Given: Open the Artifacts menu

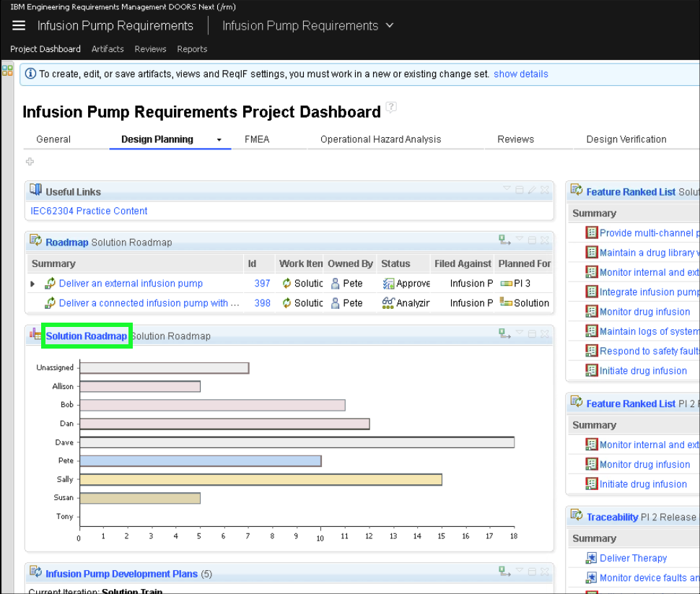Looking at the screenshot, I should pos(108,49).
